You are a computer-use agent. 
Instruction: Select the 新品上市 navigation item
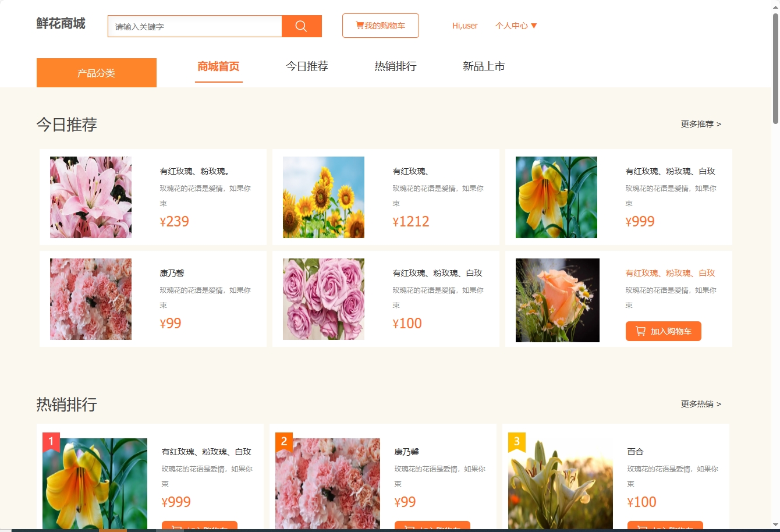pos(483,66)
